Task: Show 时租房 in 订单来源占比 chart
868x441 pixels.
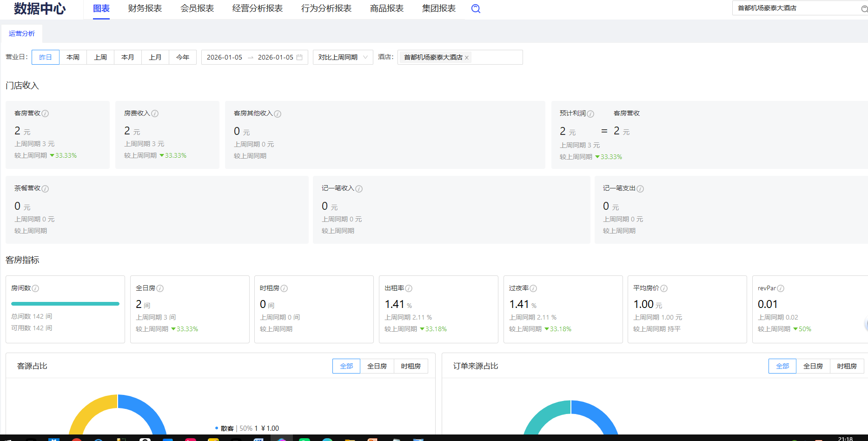Action: click(847, 366)
